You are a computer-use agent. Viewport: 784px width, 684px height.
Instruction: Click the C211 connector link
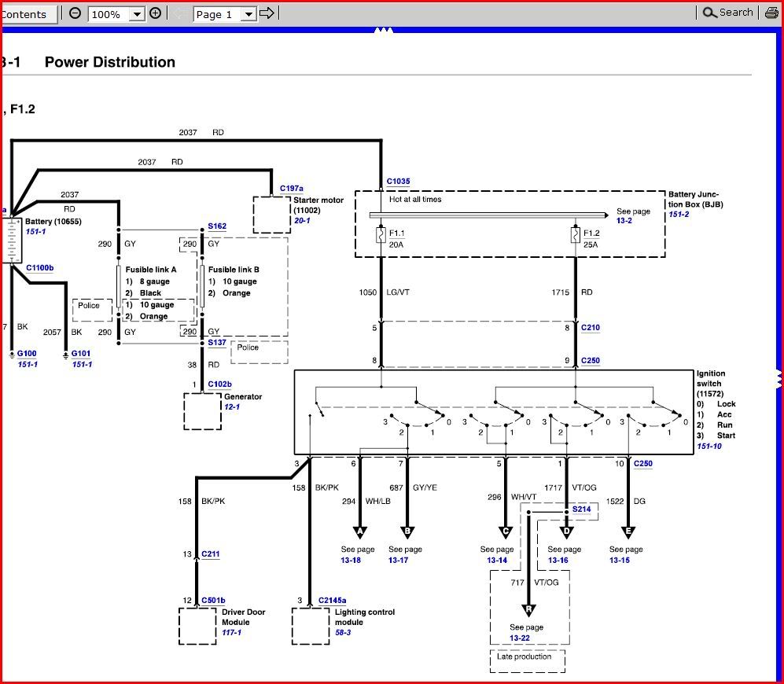click(x=209, y=554)
